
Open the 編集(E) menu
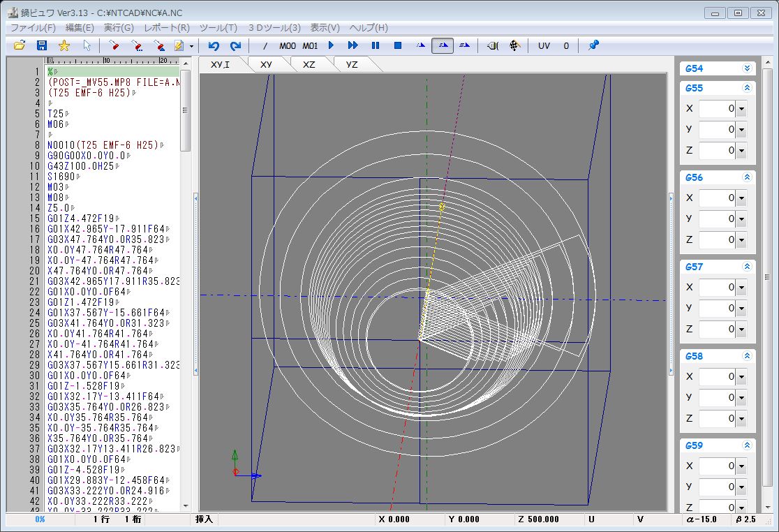point(80,28)
